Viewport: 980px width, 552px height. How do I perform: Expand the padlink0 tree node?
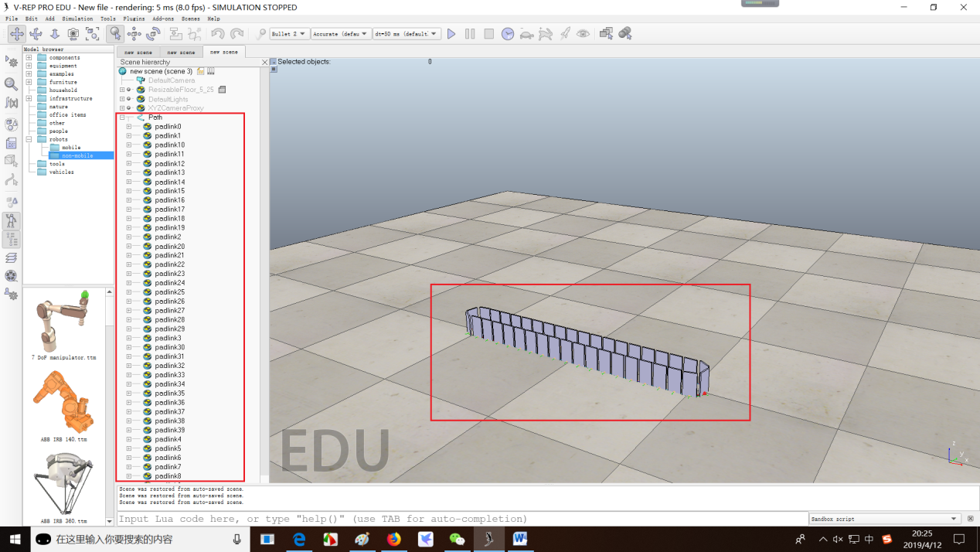click(x=129, y=127)
